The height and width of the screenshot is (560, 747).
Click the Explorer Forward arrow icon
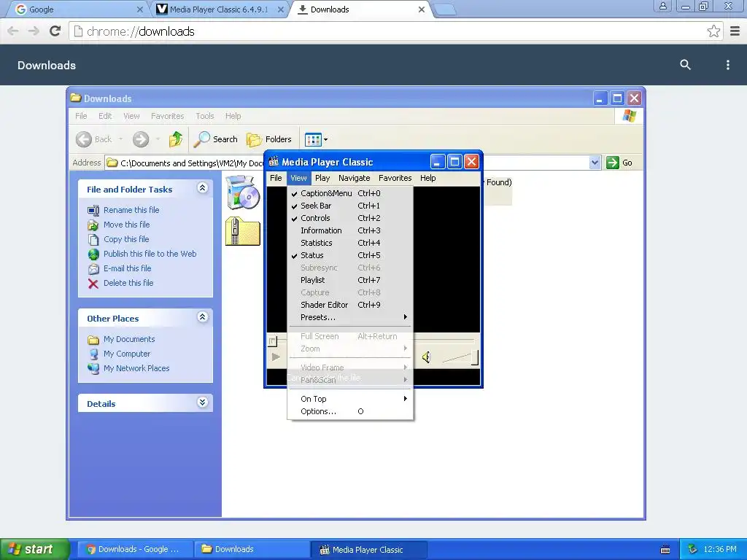point(141,139)
